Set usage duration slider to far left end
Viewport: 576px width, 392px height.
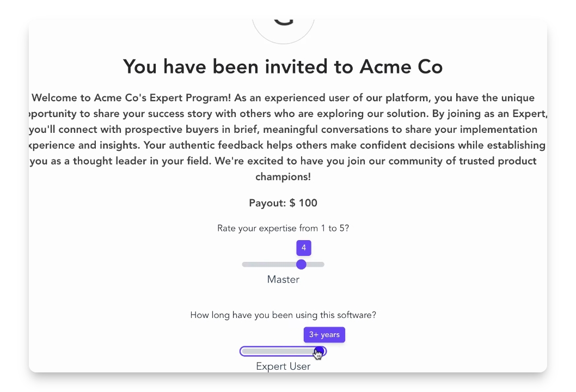click(243, 352)
